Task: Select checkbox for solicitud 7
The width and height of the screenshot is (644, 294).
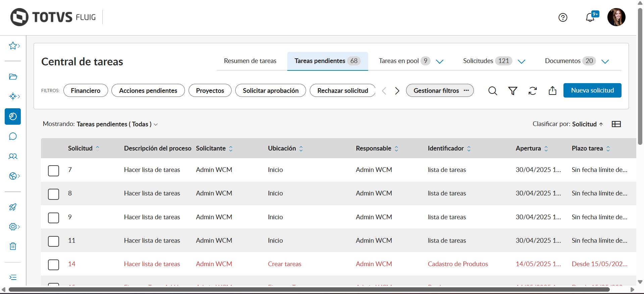Action: (53, 171)
